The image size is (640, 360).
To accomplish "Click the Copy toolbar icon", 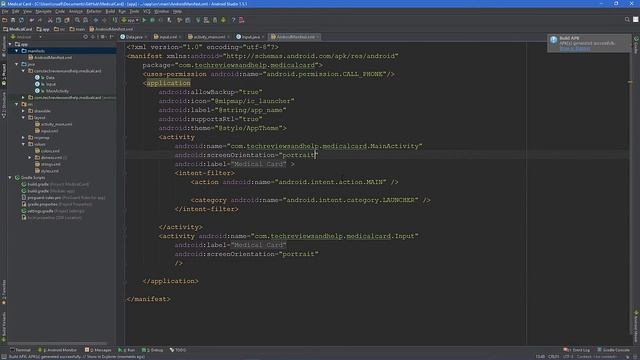I will click(x=58, y=20).
